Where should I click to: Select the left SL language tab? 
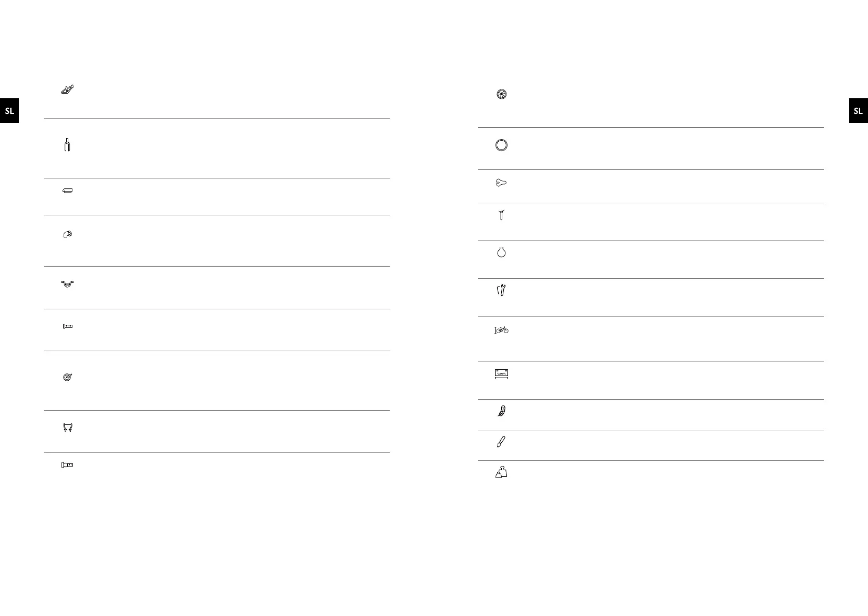[9, 111]
